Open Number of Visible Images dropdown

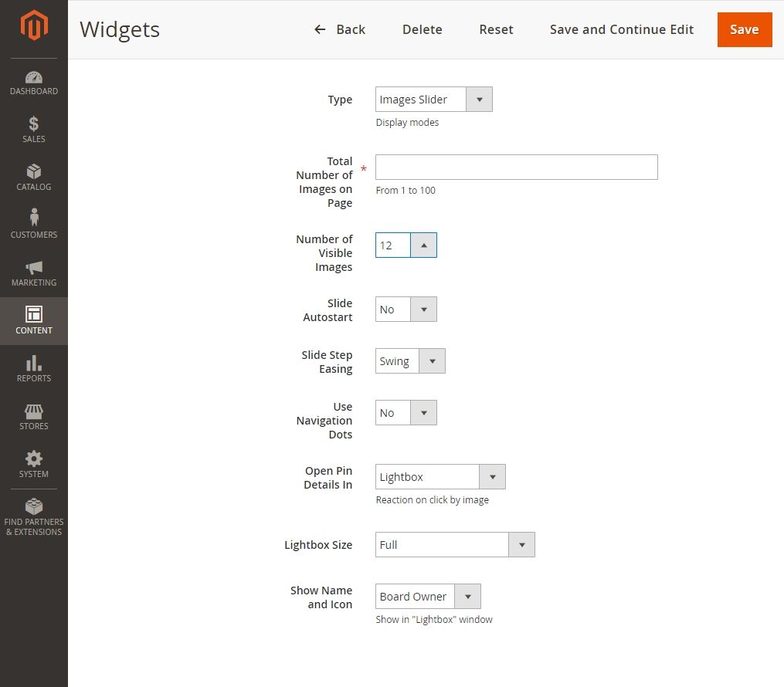[406, 245]
